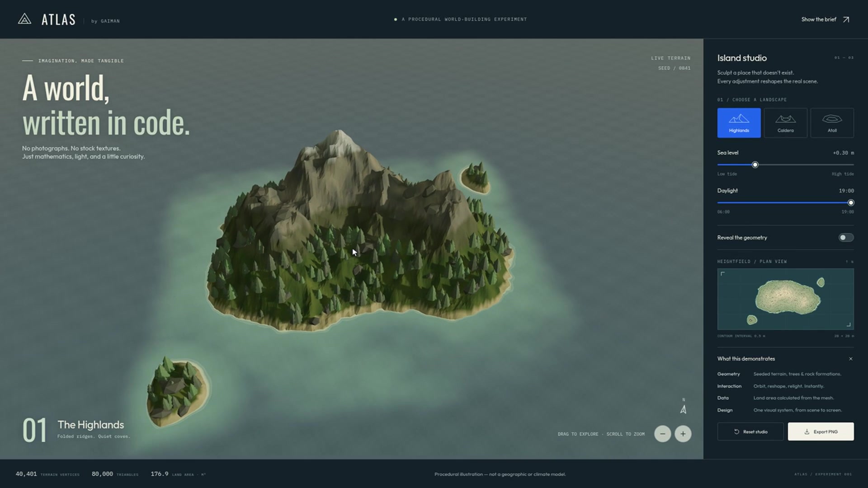
Task: Zoom out with the minus button
Action: tap(662, 434)
